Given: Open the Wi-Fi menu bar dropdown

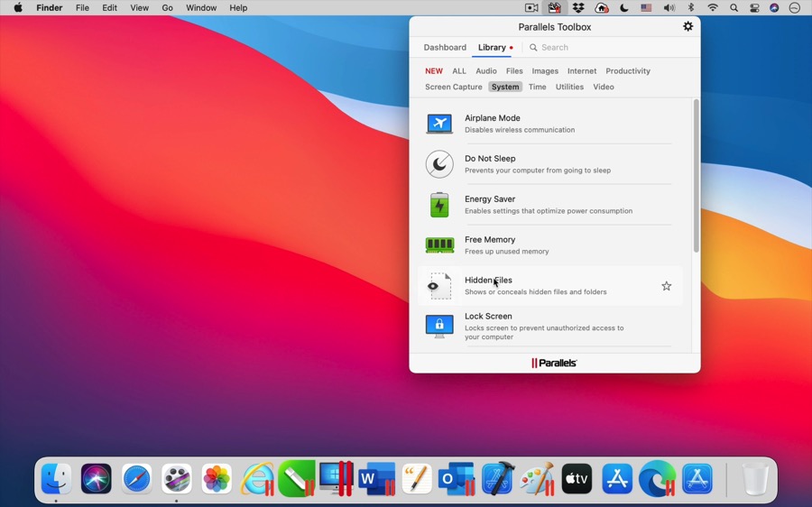Looking at the screenshot, I should coord(713,8).
